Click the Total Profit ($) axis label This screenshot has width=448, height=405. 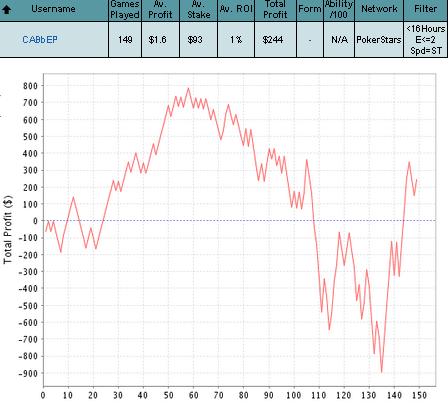(8, 230)
